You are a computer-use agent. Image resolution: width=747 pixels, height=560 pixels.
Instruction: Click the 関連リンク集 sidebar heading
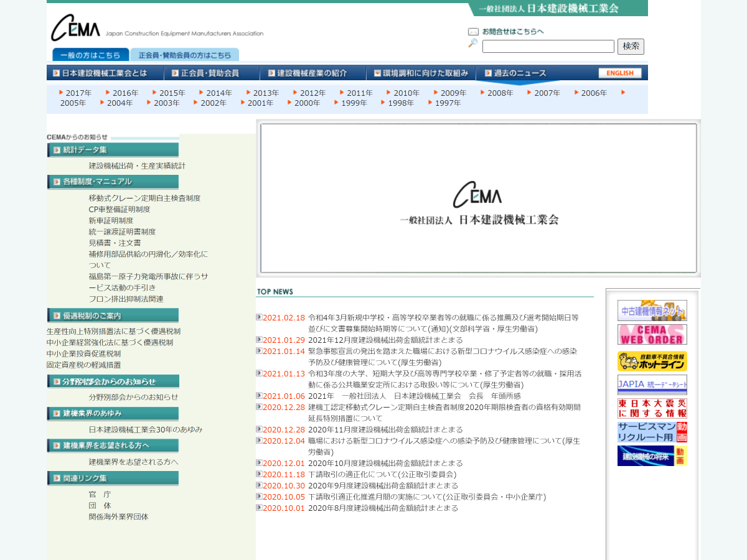pyautogui.click(x=113, y=478)
